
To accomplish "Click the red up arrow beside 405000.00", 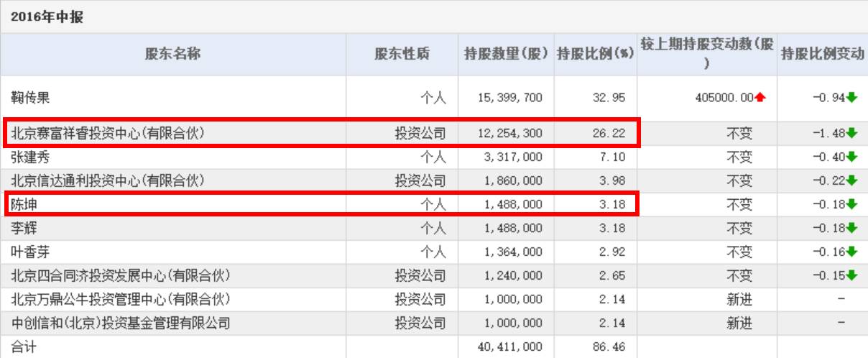I will point(760,98).
